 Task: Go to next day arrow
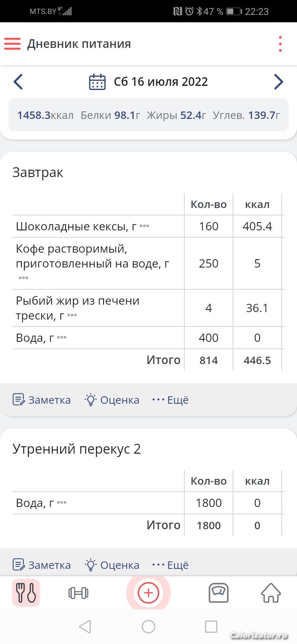point(279,82)
